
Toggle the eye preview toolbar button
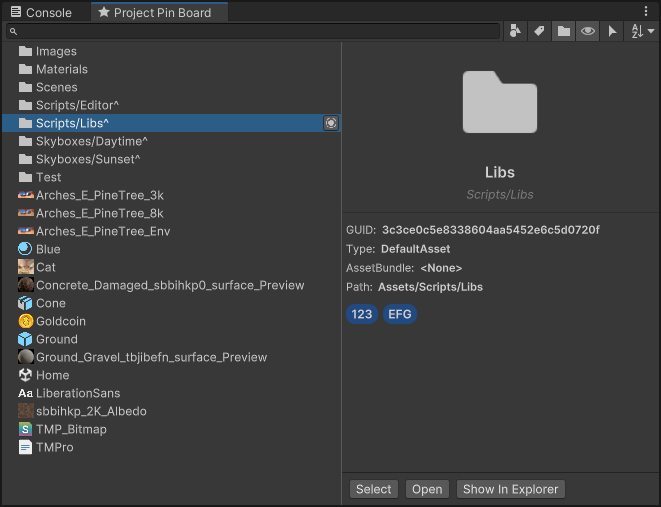(x=588, y=31)
